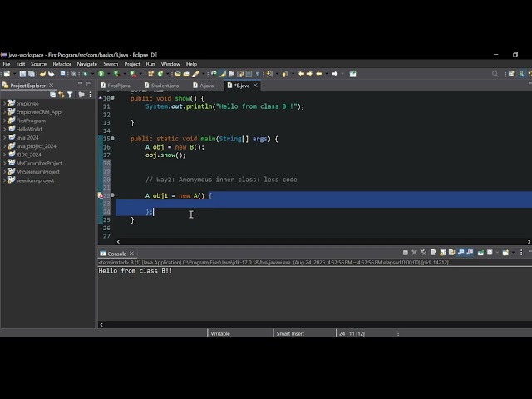
Task: Collapse All in Project Explorer
Action: 52,95
